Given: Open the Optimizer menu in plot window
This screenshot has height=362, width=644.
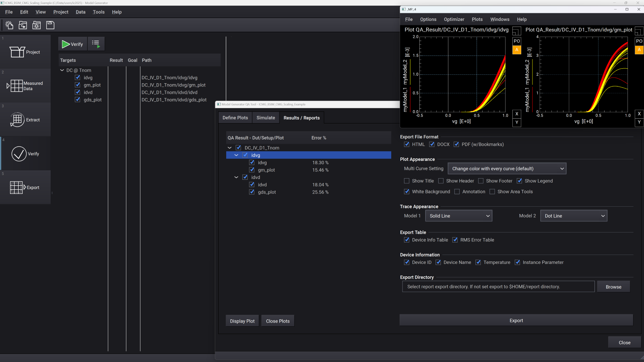Looking at the screenshot, I should 454,19.
